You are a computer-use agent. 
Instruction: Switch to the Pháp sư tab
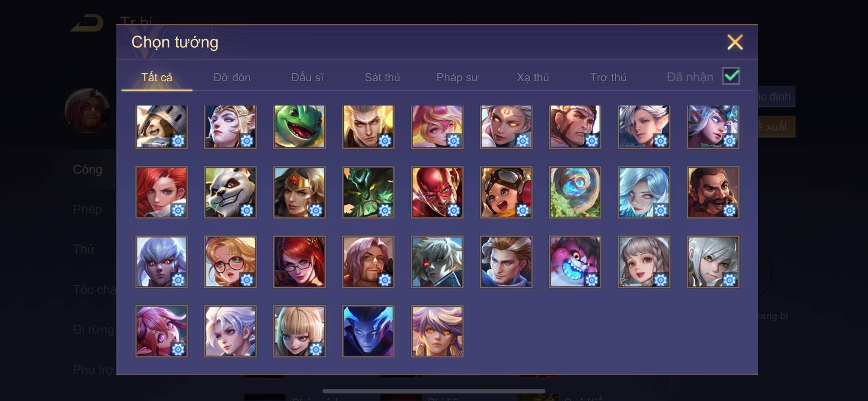click(x=457, y=77)
